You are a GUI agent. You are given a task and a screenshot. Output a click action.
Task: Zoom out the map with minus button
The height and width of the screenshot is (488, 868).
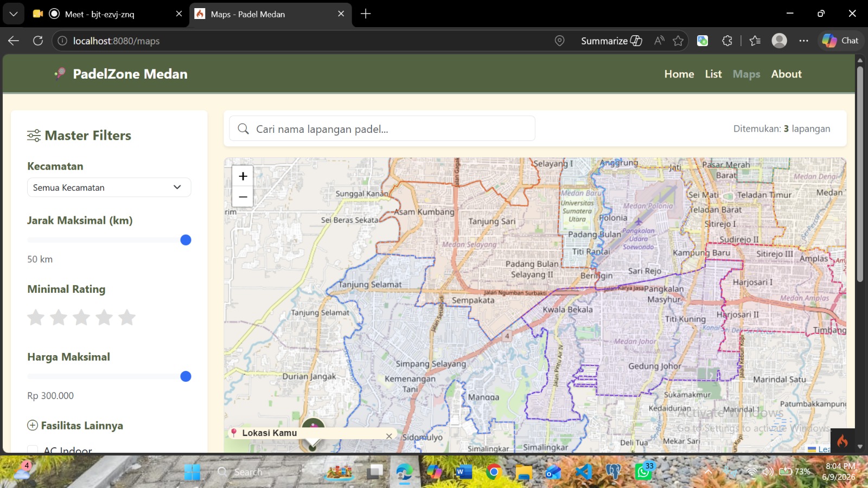243,197
